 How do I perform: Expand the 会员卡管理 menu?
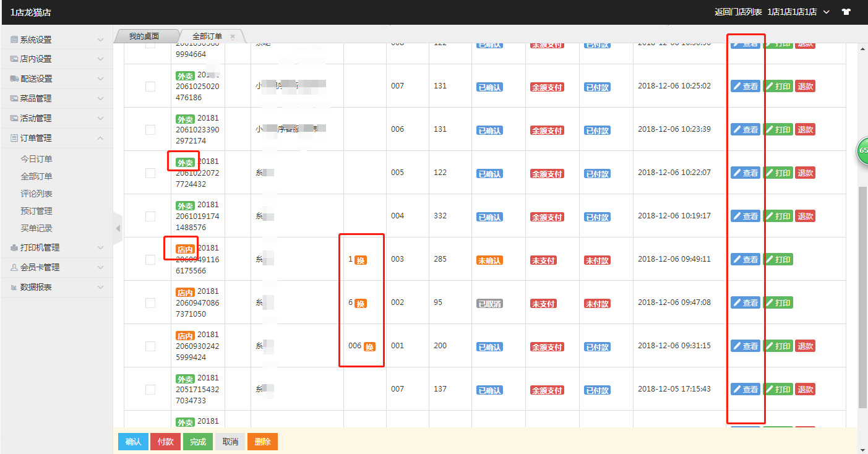point(57,267)
